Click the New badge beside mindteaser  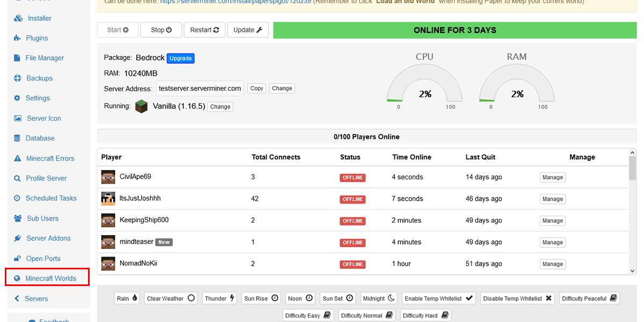click(x=164, y=242)
